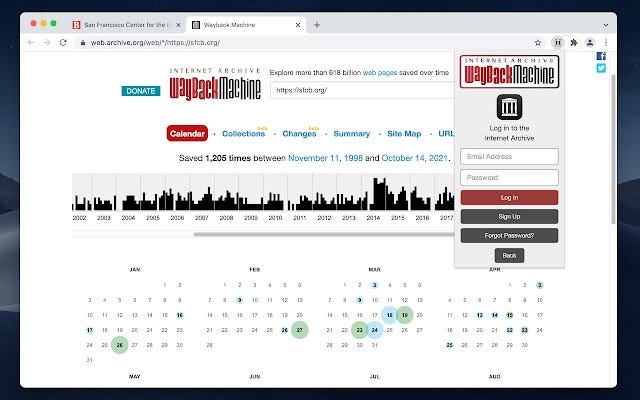Open a new tab with plus button
The image size is (640, 400).
tap(317, 24)
